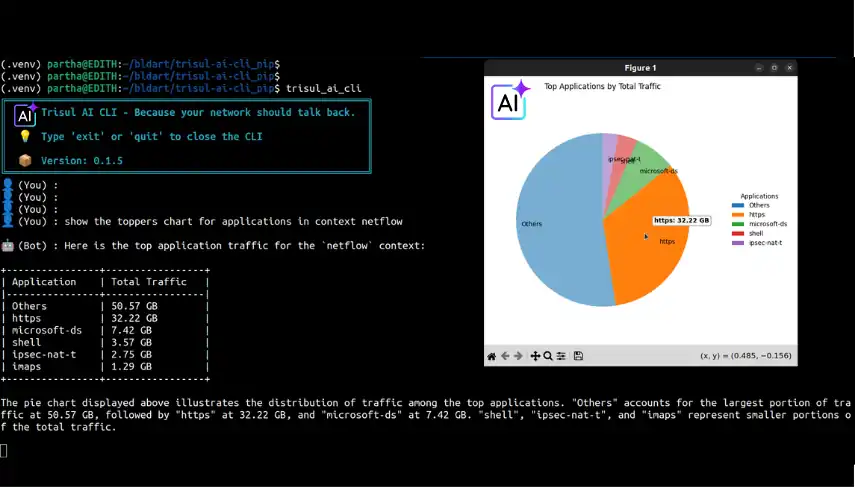Click the microsoft-ds label on pie chart
Image resolution: width=855 pixels, height=487 pixels.
point(658,171)
